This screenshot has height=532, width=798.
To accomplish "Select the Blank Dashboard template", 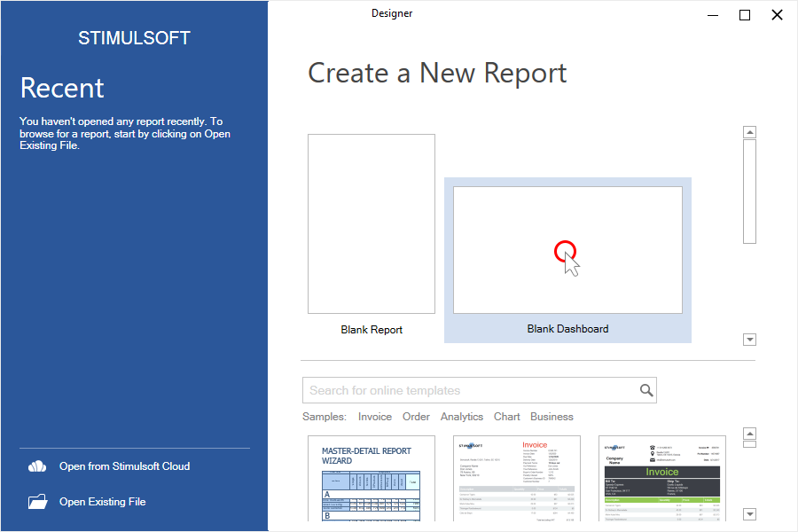I will pyautogui.click(x=567, y=250).
